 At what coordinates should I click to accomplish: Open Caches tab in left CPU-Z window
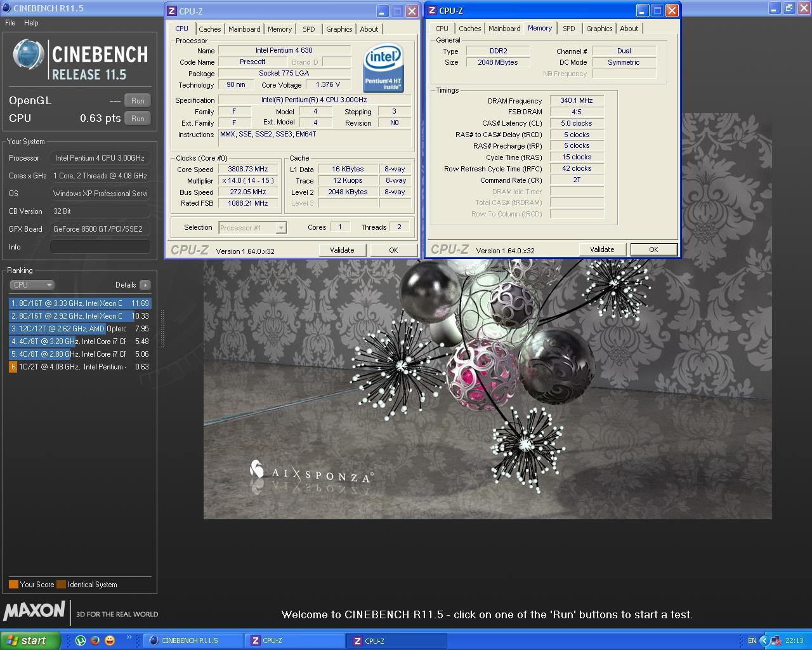coord(210,29)
